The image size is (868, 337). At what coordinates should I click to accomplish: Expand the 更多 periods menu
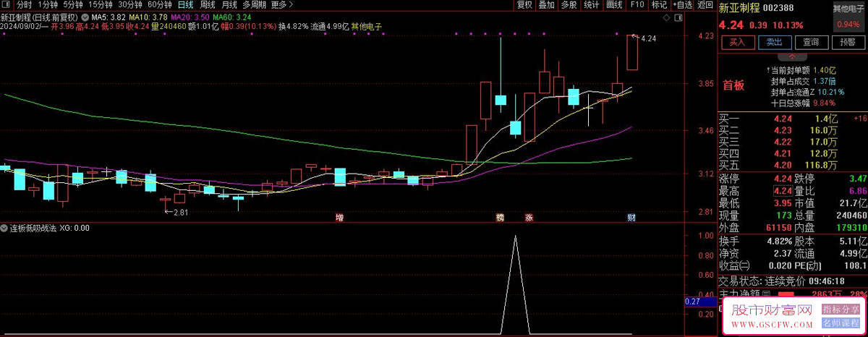[x=281, y=4]
